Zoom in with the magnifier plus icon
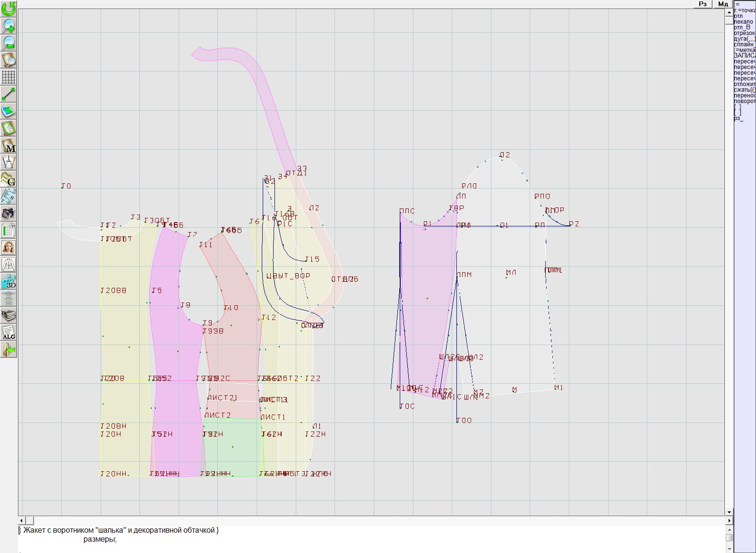The height and width of the screenshot is (553, 756). coord(9,26)
